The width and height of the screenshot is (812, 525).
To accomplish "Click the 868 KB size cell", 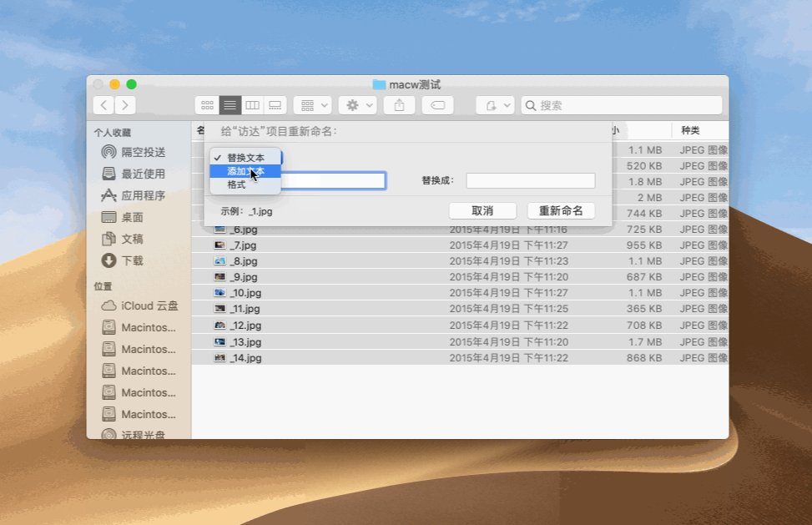I will (644, 358).
